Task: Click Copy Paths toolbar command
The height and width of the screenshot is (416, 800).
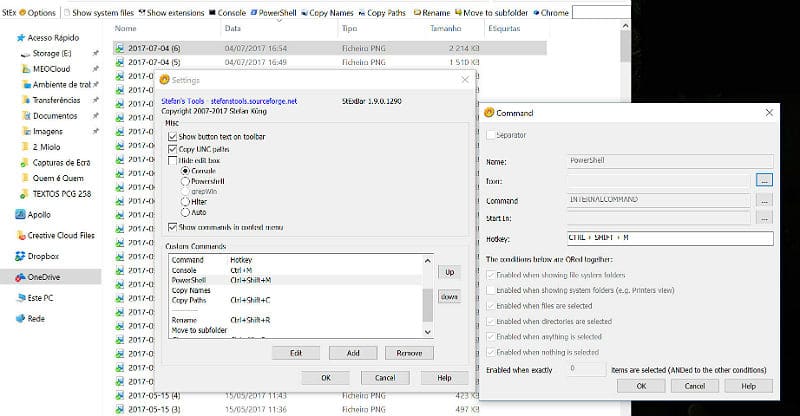Action: coord(382,13)
